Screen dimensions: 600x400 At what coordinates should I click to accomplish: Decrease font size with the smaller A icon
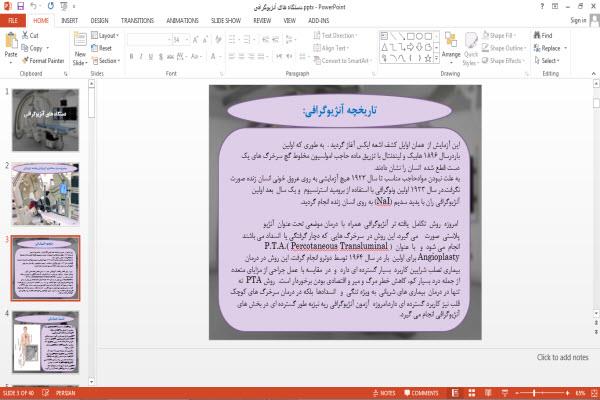[x=205, y=39]
